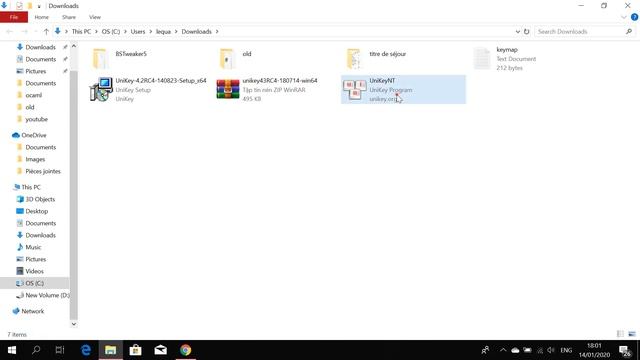Show hidden tray icons chevron
The image size is (640, 360).
point(503,350)
